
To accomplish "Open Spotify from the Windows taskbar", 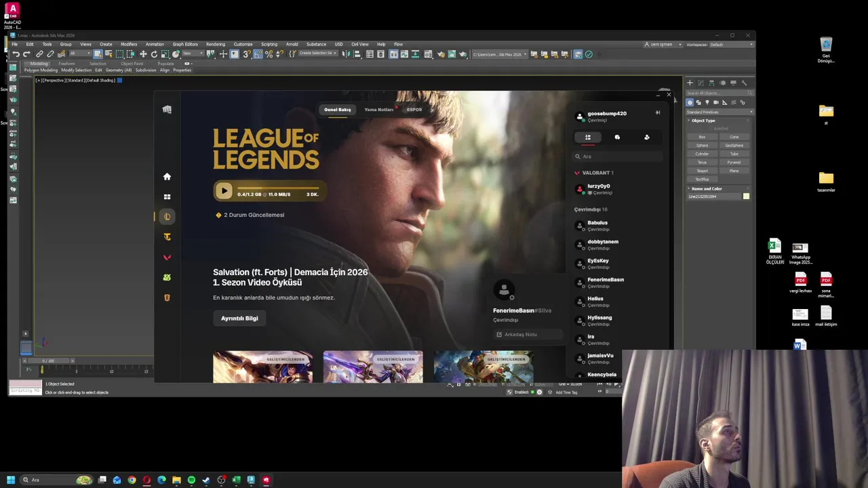I will click(x=191, y=480).
